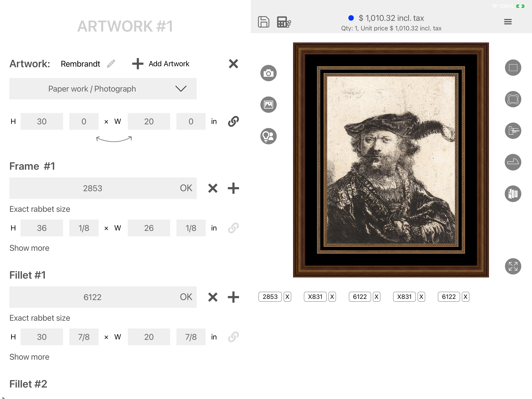532x399 pixels.
Task: Select the X831 tag right after 2853
Action: click(315, 297)
